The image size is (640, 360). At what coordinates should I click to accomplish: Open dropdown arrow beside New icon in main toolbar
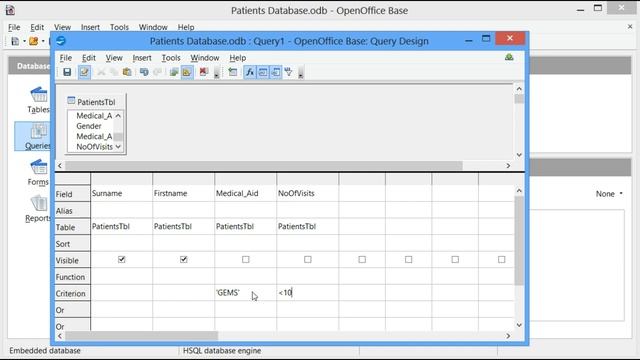(x=24, y=41)
